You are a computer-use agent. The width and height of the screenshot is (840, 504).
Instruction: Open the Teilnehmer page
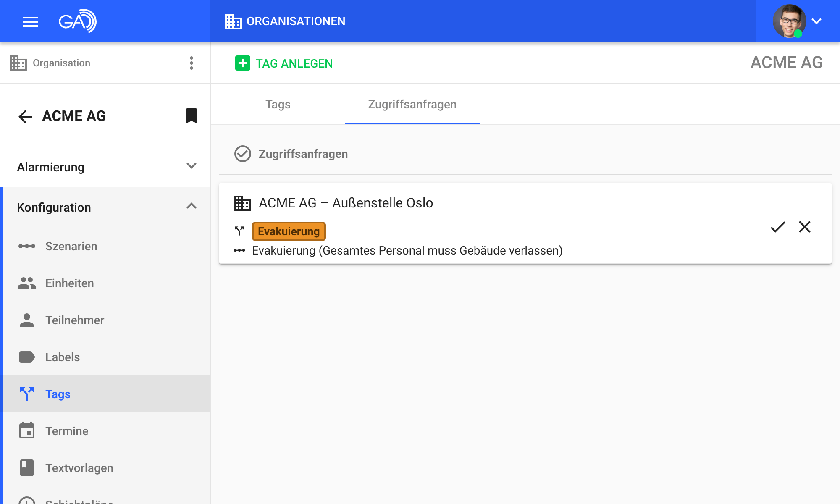(x=74, y=320)
